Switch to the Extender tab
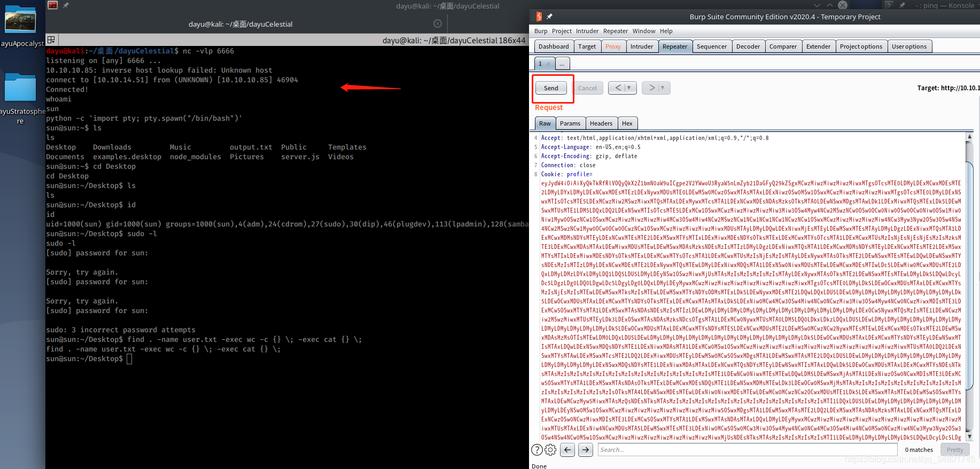 pos(818,46)
